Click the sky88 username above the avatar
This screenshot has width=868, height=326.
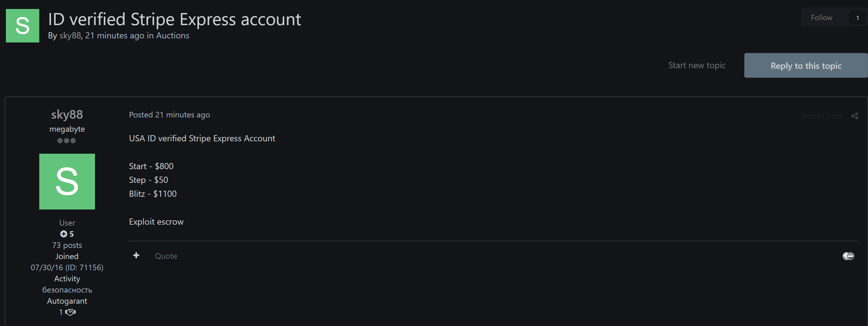67,115
